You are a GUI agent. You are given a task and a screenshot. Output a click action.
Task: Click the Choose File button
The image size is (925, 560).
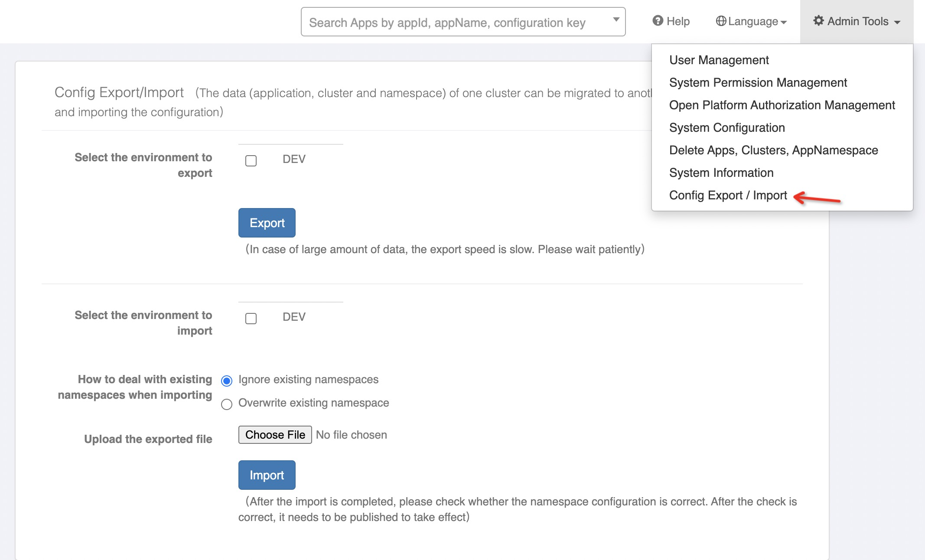point(275,434)
